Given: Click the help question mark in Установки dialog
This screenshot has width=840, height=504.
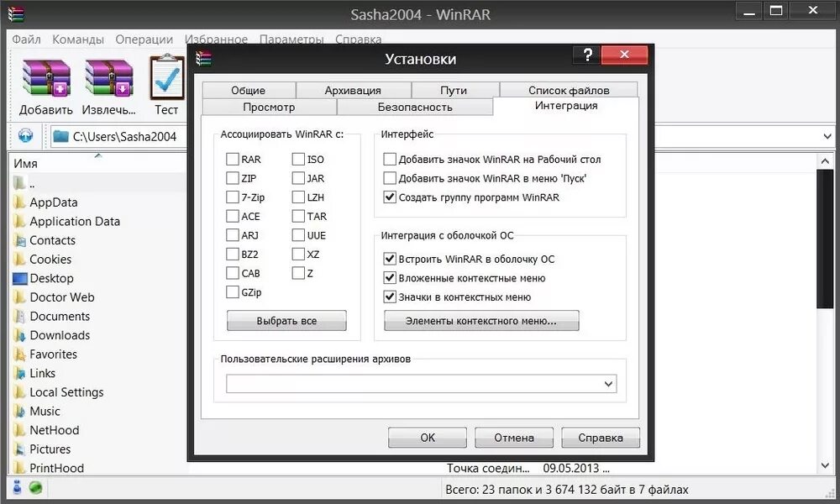Looking at the screenshot, I should tap(587, 55).
